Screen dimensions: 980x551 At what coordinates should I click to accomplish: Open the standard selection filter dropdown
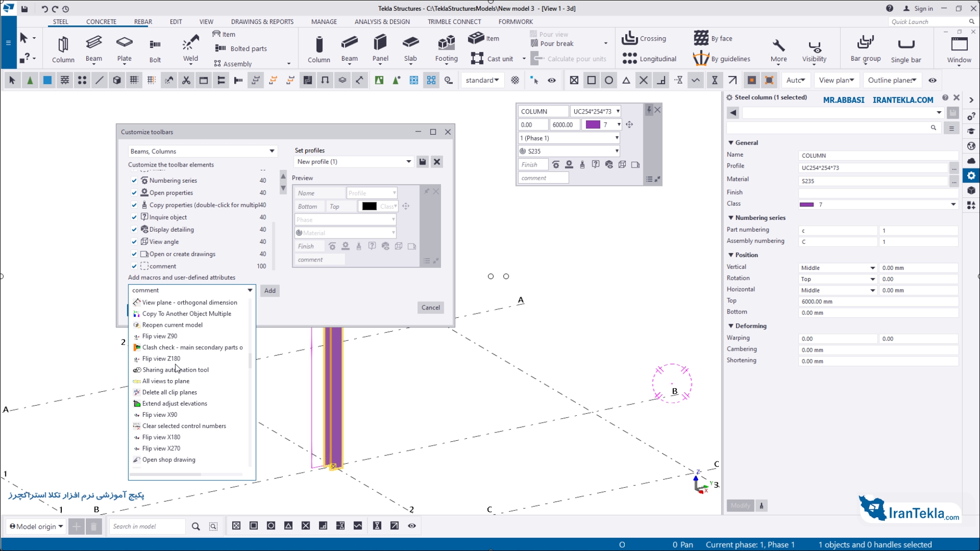(x=482, y=80)
